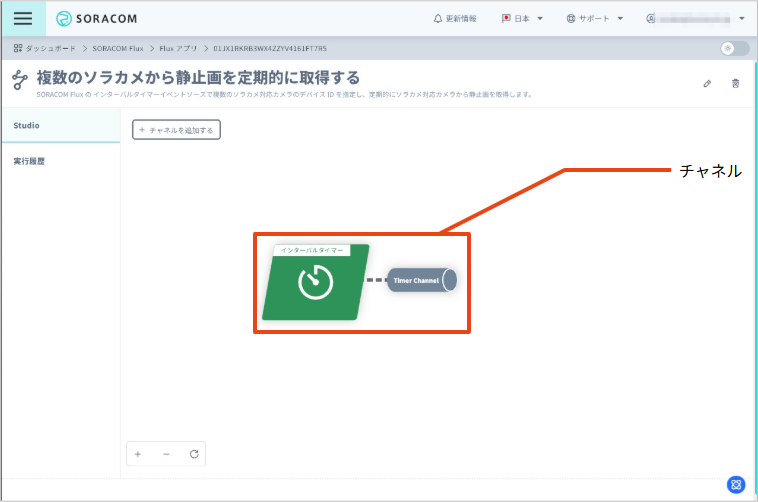Click the dashboard grid icon in breadcrumb
The height and width of the screenshot is (502, 758).
click(18, 48)
